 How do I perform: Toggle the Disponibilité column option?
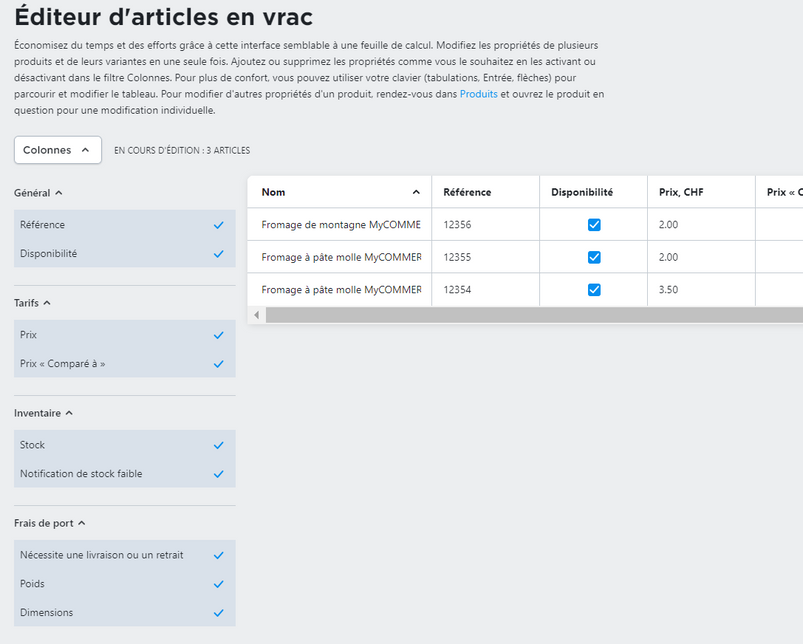(x=124, y=253)
